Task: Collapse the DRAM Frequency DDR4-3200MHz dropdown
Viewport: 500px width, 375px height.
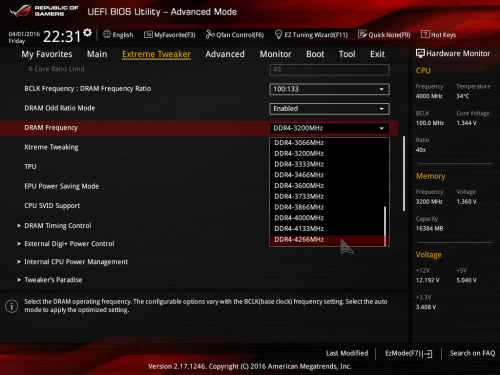Action: pos(329,128)
